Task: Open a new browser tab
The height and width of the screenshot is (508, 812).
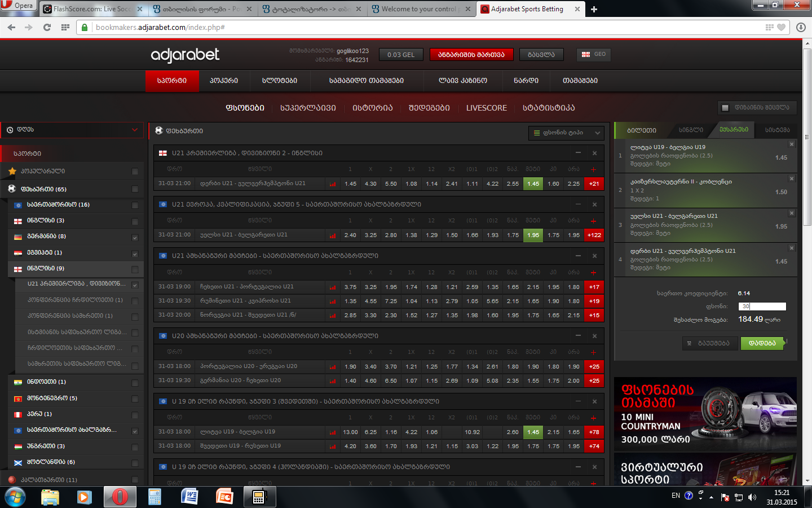Action: click(x=594, y=9)
